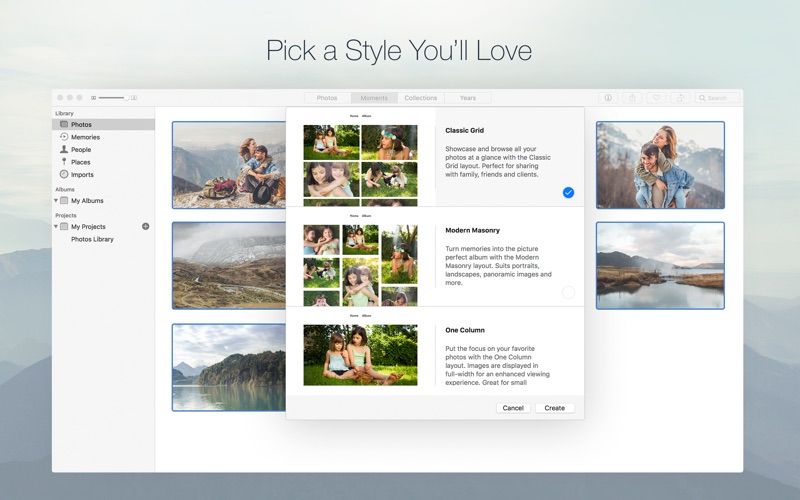The image size is (800, 500).
Task: Click the Info toolbar icon
Action: click(608, 98)
